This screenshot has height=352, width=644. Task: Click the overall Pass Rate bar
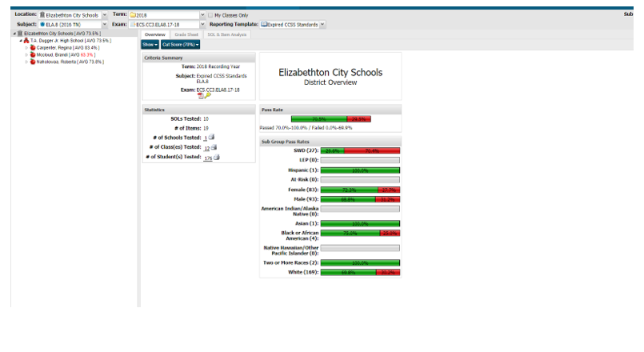[x=331, y=119]
